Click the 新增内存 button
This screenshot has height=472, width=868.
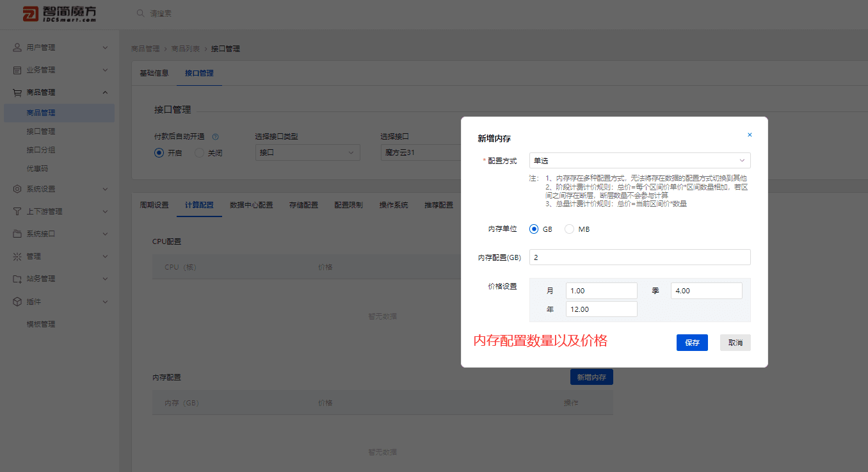591,377
